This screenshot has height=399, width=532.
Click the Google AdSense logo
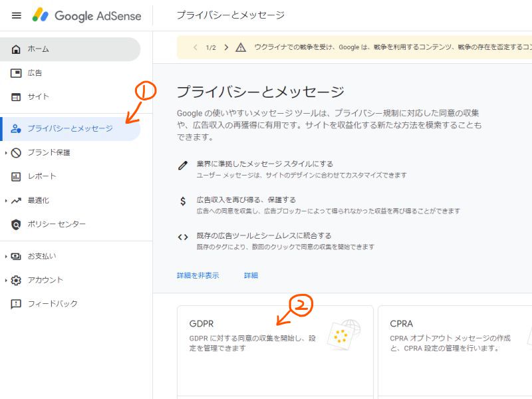pos(87,15)
